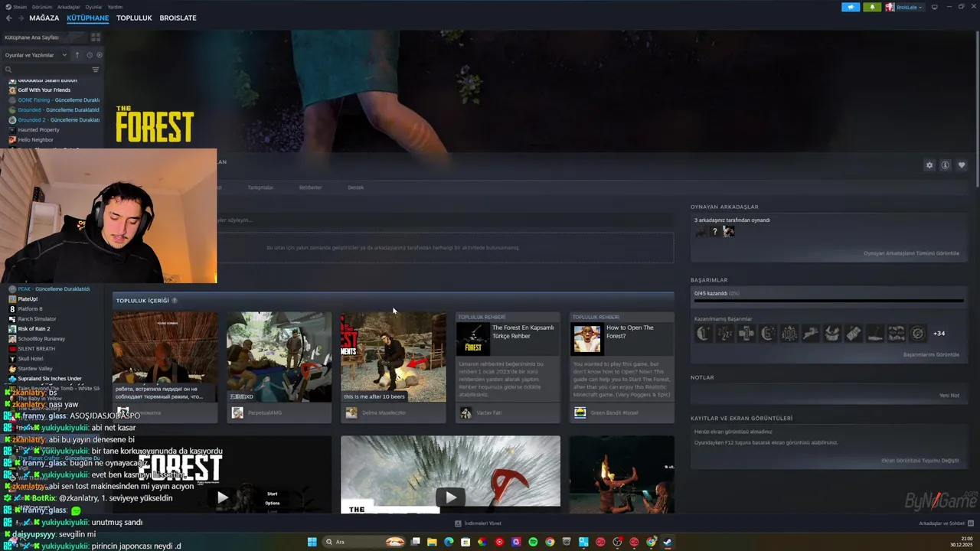Open The Forest En Kapsamlı Türkçe Rehber guide
The image size is (980, 551).
coord(507,367)
